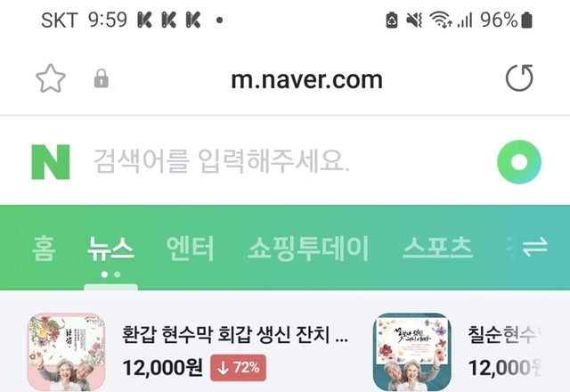Reload the page with refresh icon

click(x=519, y=78)
